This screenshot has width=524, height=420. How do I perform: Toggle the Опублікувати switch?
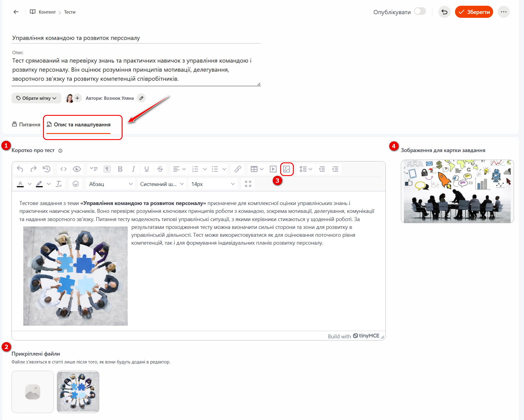click(x=420, y=11)
